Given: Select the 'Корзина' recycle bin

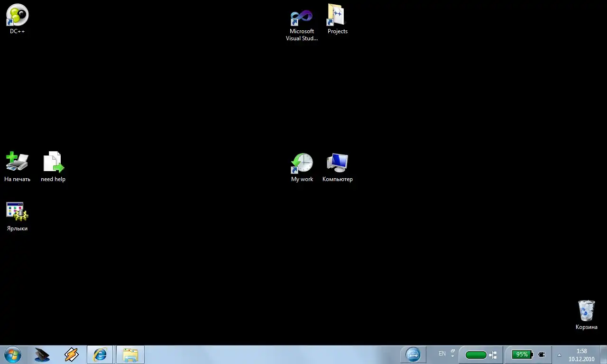Looking at the screenshot, I should (586, 311).
